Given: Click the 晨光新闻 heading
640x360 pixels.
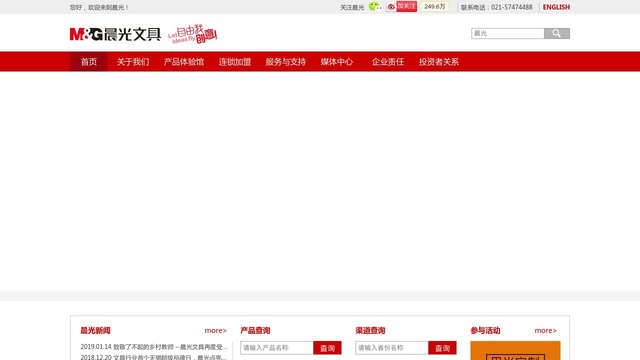Looking at the screenshot, I should tap(95, 331).
